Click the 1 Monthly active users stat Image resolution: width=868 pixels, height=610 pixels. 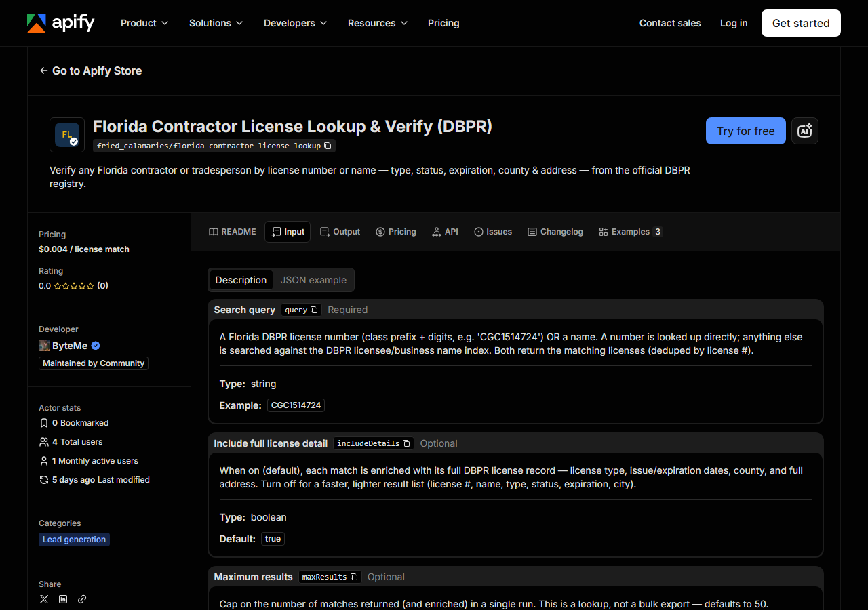(x=89, y=461)
